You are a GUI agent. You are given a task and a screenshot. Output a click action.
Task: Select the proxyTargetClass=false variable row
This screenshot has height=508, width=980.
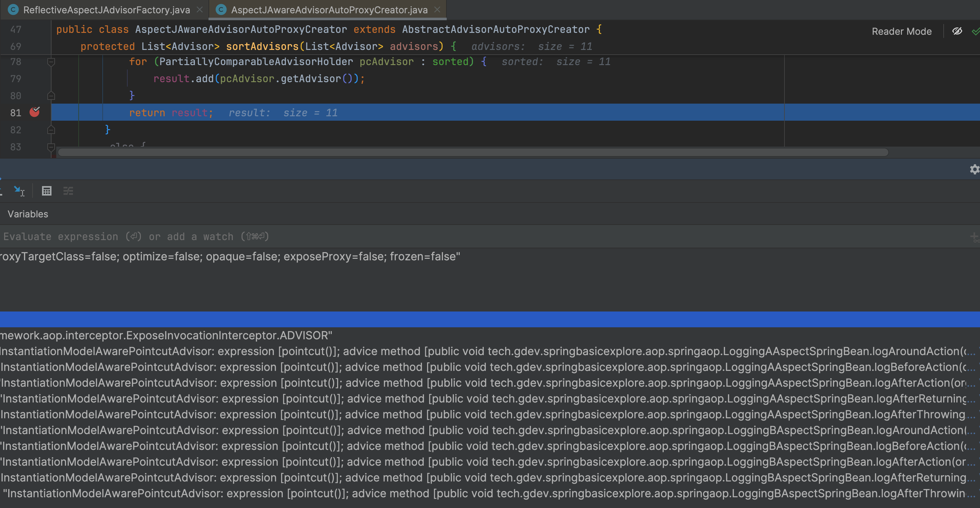(x=490, y=257)
